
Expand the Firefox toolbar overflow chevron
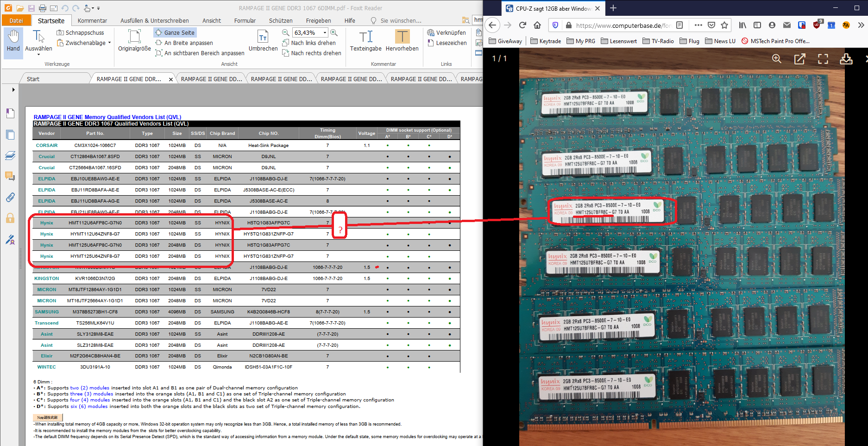tap(861, 25)
